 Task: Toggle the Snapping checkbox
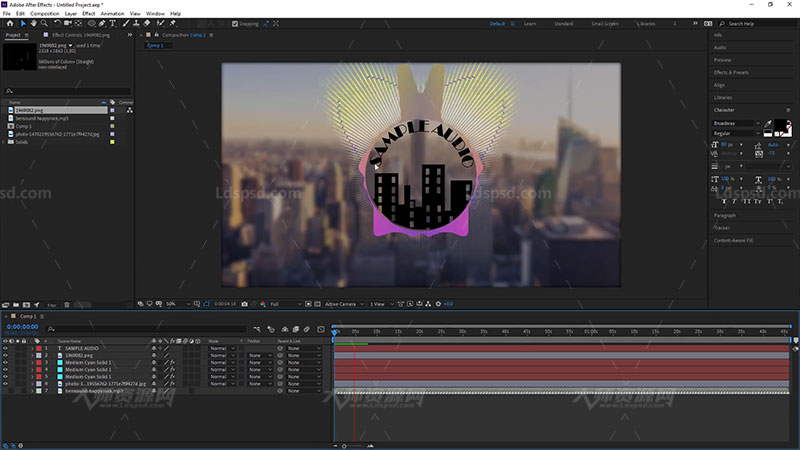[x=235, y=23]
